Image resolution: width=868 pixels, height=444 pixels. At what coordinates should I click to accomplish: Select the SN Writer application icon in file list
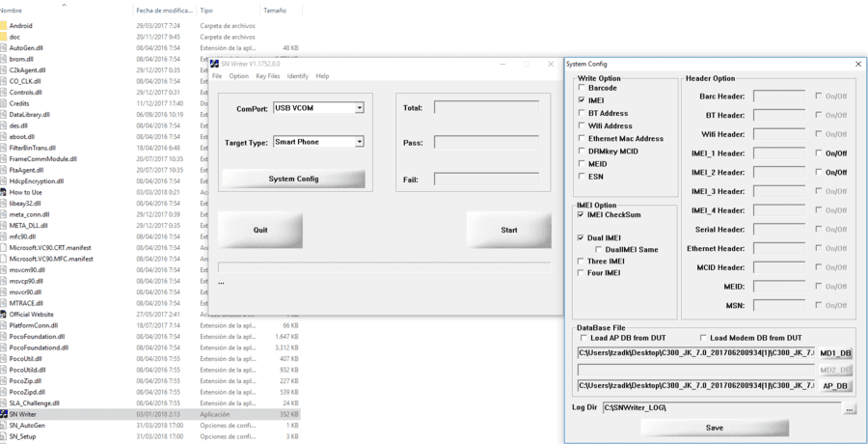pyautogui.click(x=3, y=414)
